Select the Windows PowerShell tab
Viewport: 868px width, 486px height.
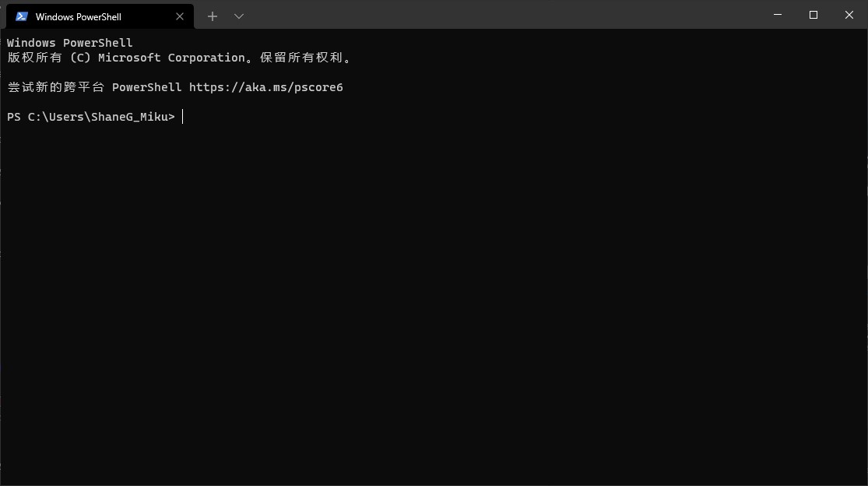100,16
